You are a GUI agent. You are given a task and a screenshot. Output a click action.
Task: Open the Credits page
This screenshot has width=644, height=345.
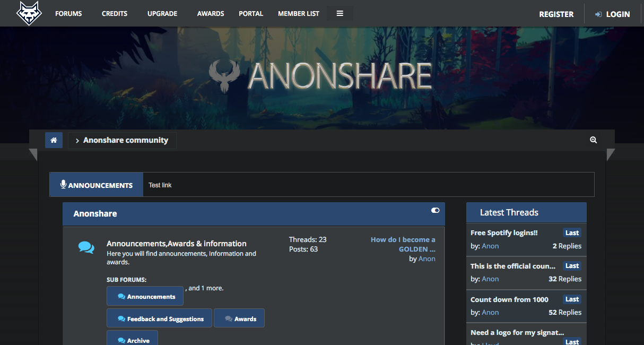(115, 13)
